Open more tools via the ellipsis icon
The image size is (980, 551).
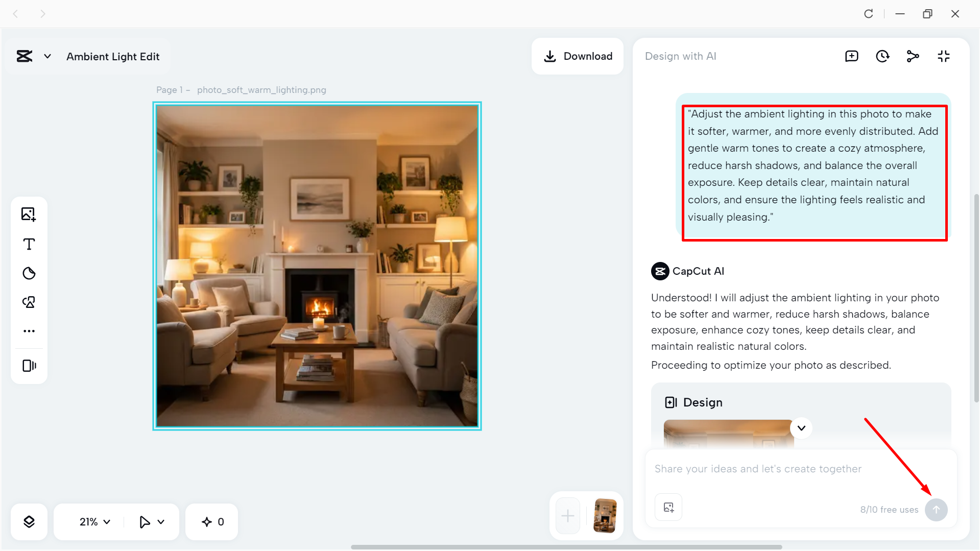click(x=29, y=330)
